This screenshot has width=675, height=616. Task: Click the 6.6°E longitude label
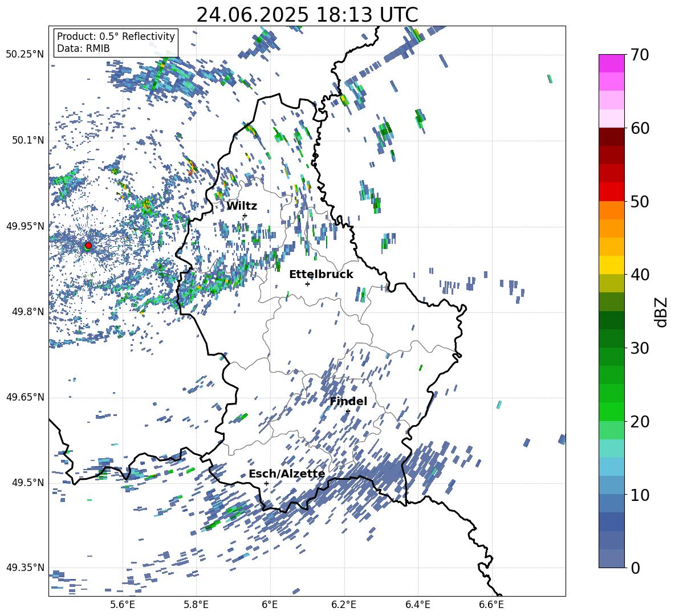(x=491, y=605)
